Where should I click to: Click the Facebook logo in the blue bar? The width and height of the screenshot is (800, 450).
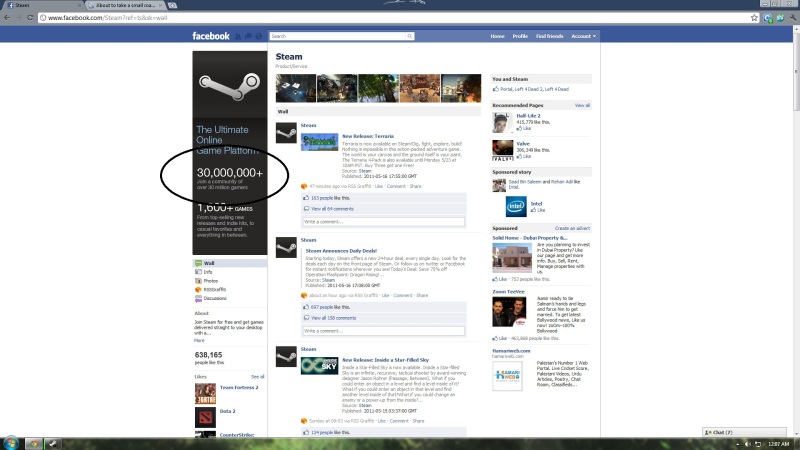211,36
